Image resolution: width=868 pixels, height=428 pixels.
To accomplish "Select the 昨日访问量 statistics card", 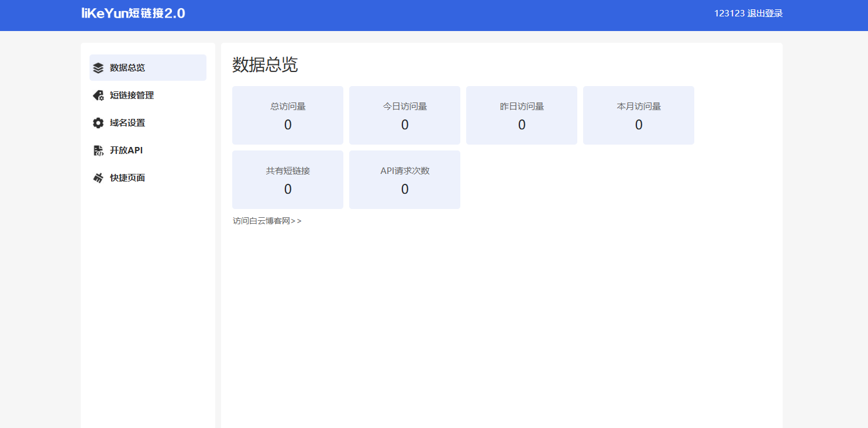I will click(521, 115).
